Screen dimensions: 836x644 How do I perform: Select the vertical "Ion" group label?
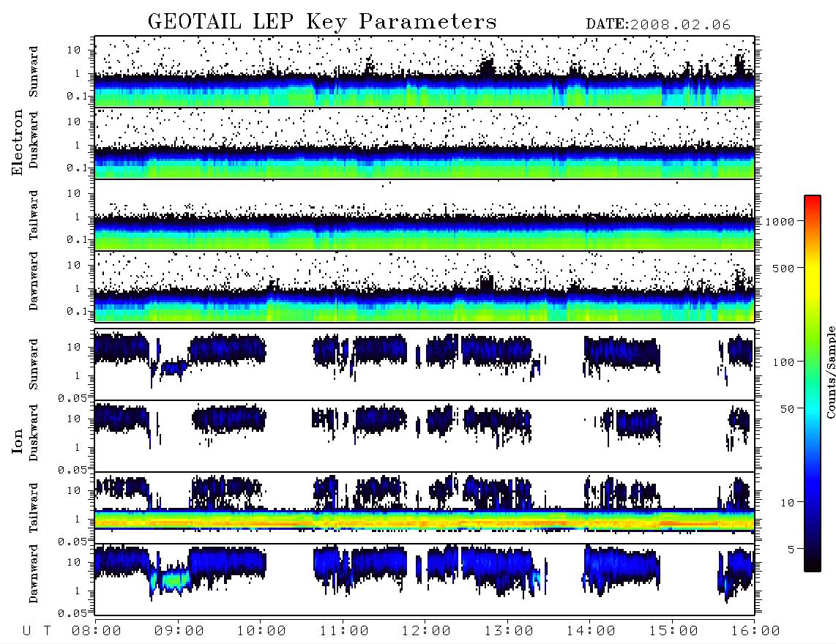click(18, 441)
